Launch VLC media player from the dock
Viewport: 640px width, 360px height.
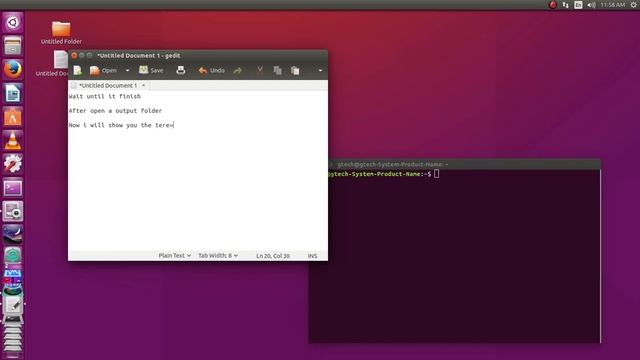pos(13,140)
